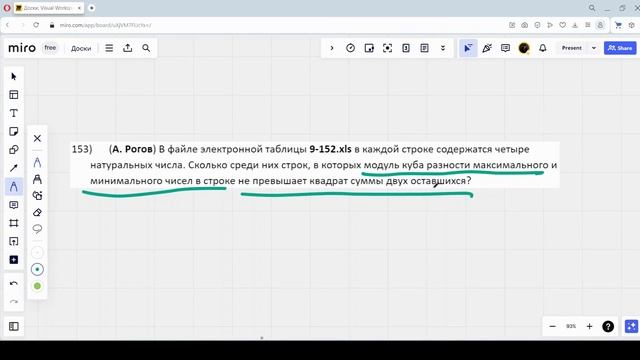Viewport: 640px width, 360px height.
Task: Click the browser address bar URL
Action: (x=105, y=25)
